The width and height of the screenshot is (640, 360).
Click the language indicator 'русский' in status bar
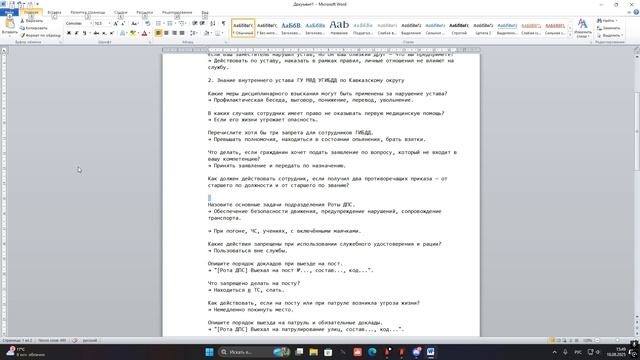[x=90, y=340]
